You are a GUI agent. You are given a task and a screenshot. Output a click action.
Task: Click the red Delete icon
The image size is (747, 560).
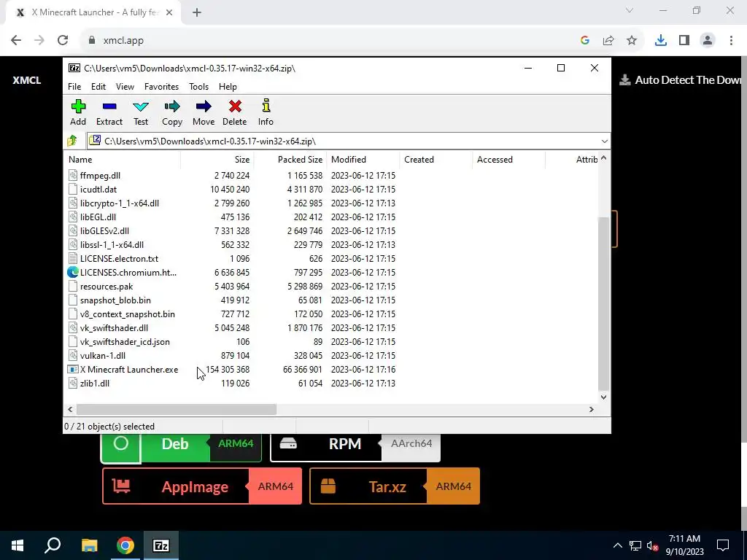pos(235,106)
